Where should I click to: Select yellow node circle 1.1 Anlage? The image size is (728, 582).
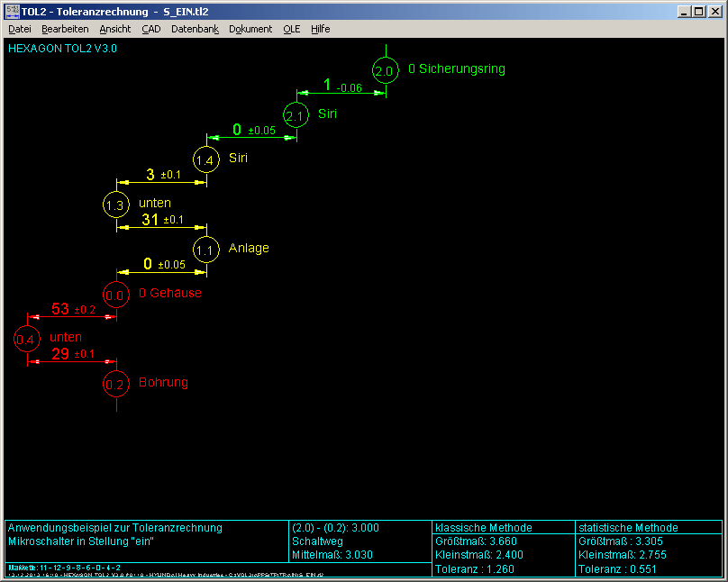206,250
